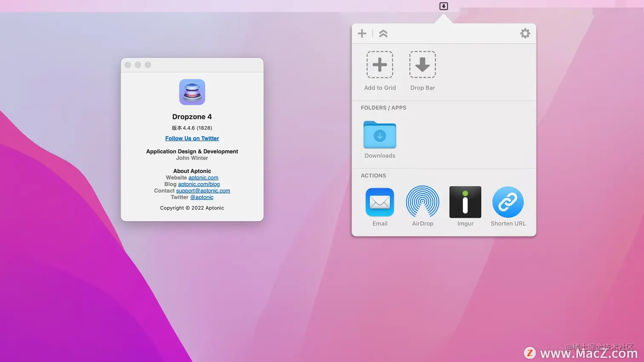Visit the aptonic.com website link

(203, 178)
